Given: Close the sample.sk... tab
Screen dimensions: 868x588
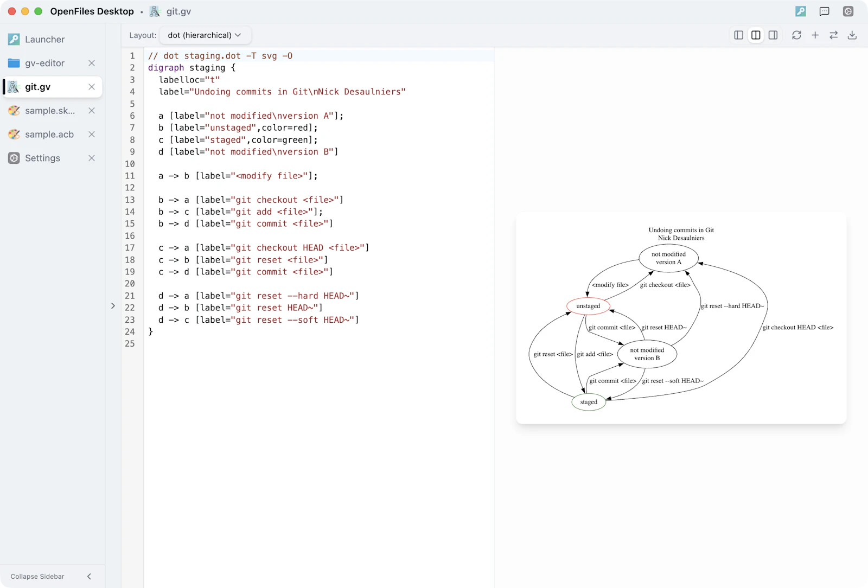Looking at the screenshot, I should tap(92, 111).
